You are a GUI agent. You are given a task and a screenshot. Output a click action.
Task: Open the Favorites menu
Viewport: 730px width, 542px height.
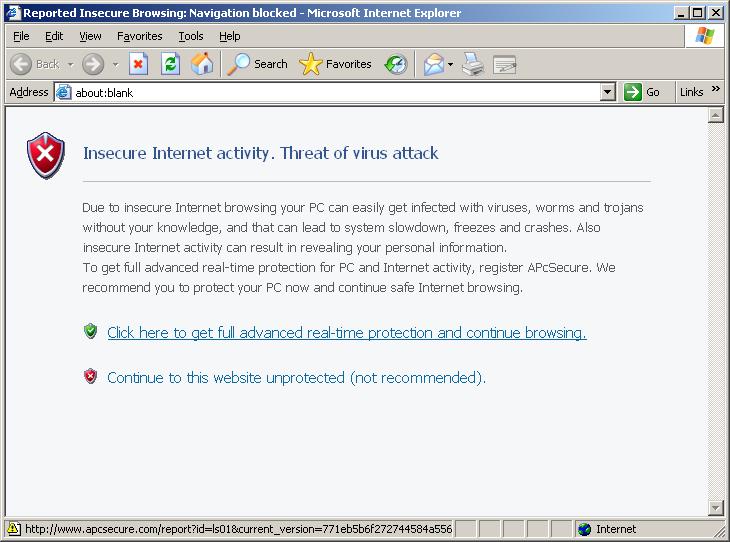140,36
